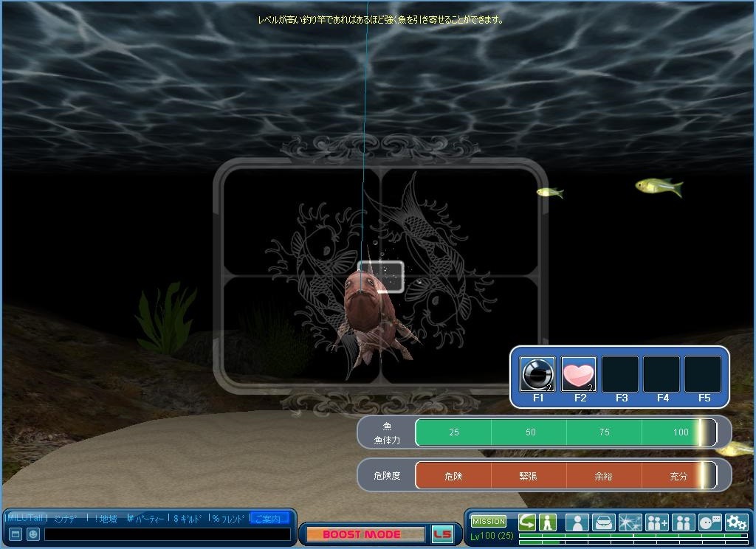Activate the BOOST MODE button
This screenshot has height=549, width=756.
pyautogui.click(x=365, y=534)
